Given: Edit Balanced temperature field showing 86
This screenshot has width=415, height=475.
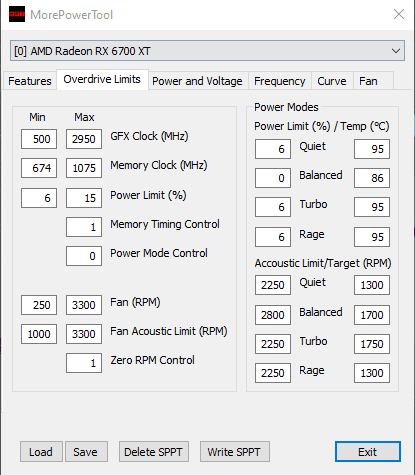Looking at the screenshot, I should (x=372, y=178).
